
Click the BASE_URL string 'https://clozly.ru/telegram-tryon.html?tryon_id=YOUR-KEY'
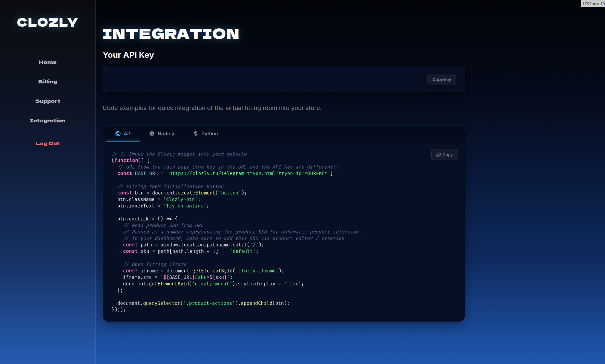point(248,173)
